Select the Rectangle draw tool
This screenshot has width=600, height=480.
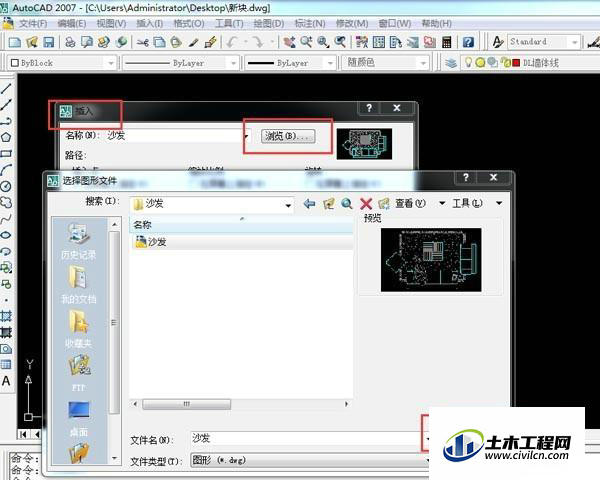[x=6, y=153]
